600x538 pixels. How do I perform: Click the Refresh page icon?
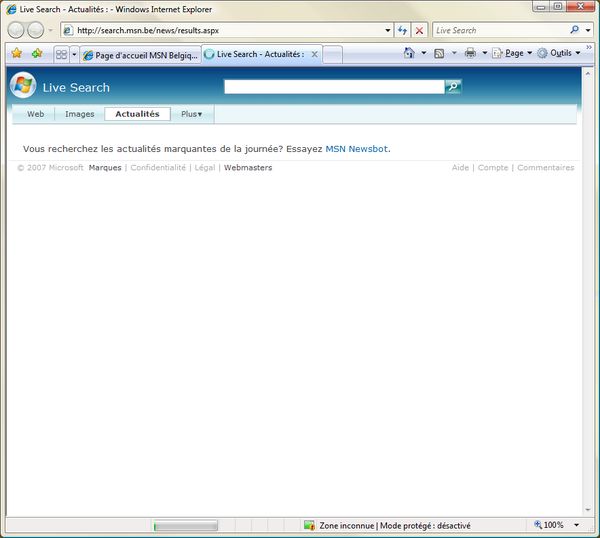(402, 30)
